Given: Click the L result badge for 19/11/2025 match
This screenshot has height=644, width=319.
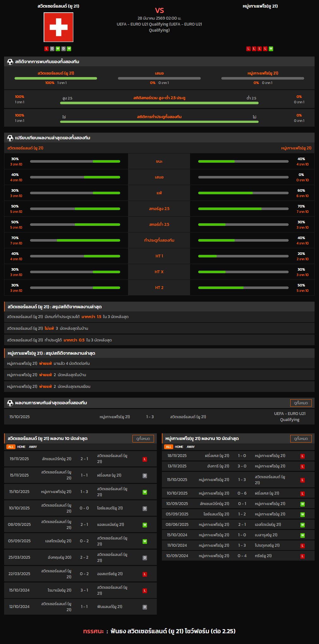Looking at the screenshot, I should pos(145,459).
